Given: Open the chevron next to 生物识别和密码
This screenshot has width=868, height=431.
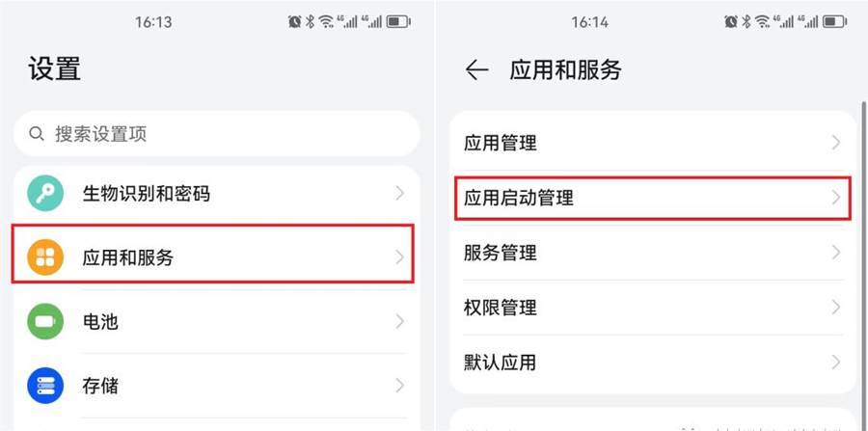Looking at the screenshot, I should (x=399, y=194).
